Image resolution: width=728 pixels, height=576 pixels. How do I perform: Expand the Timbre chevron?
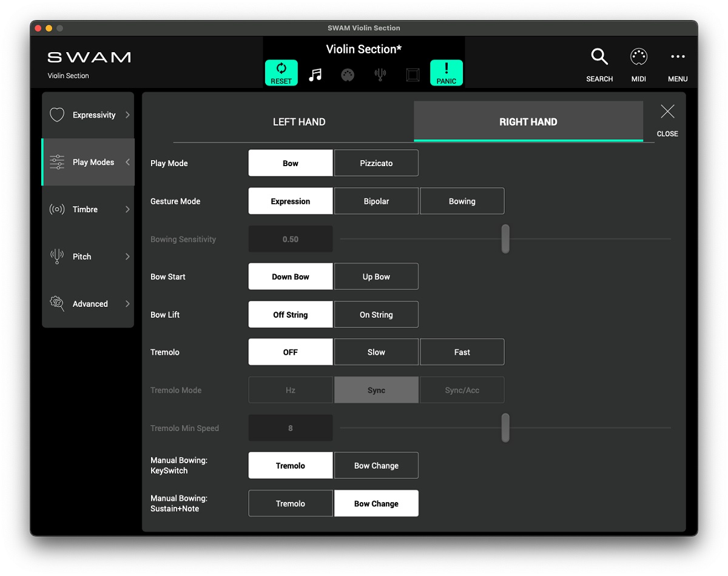pos(127,209)
